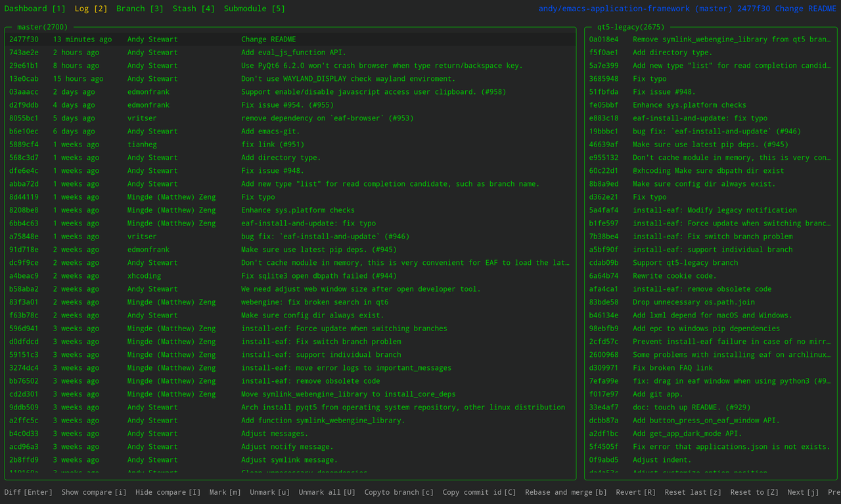The image size is (841, 504).
Task: Select commit 29e61b1 about PyQt6 6.2.0
Action: click(x=290, y=66)
